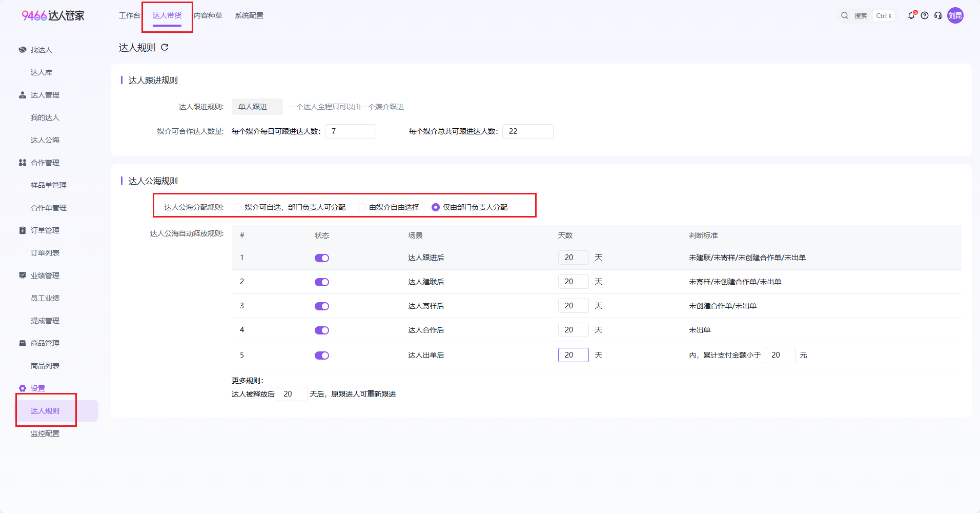Viewport: 980px width, 513px height.
Task: Toggle status switch for 达人出单后
Action: (x=322, y=356)
